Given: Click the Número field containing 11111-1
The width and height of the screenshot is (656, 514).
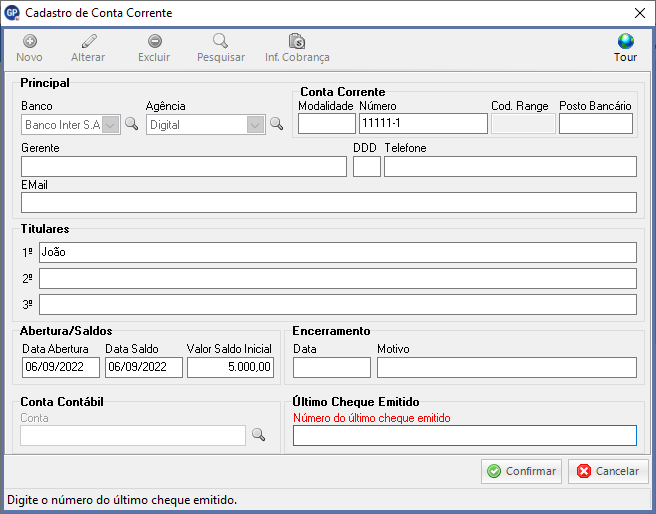Looking at the screenshot, I should point(423,124).
